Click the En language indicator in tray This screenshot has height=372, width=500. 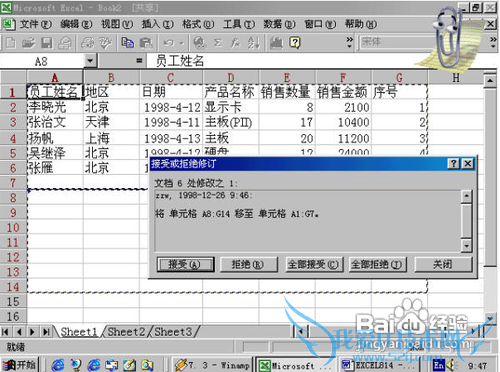point(438,365)
